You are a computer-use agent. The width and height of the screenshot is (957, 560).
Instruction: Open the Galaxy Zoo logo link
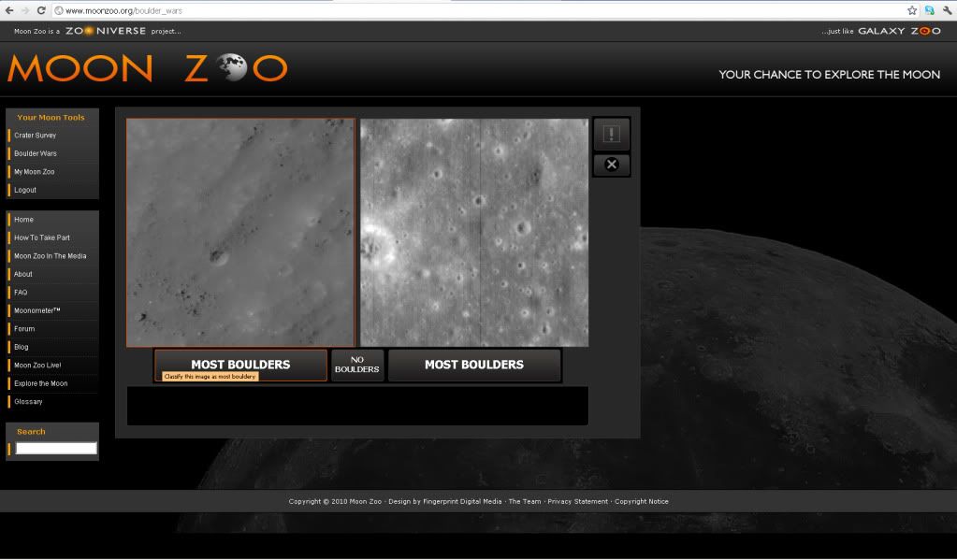[899, 31]
